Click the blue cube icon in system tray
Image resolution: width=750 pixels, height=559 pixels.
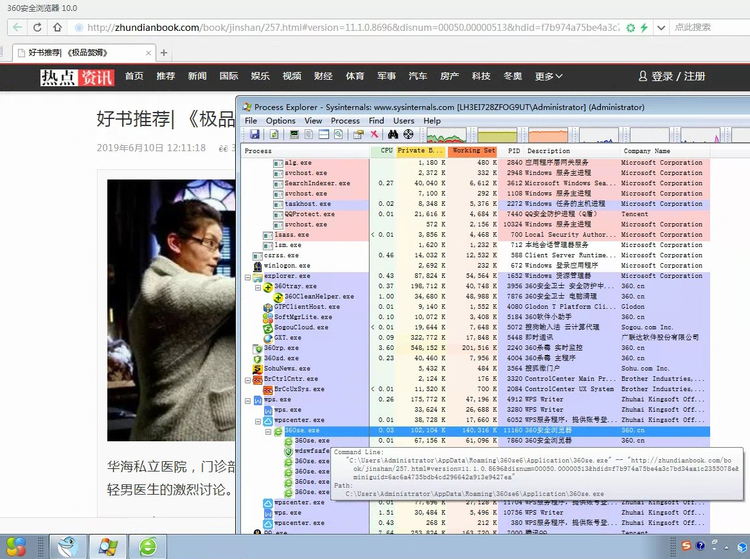tap(742, 547)
